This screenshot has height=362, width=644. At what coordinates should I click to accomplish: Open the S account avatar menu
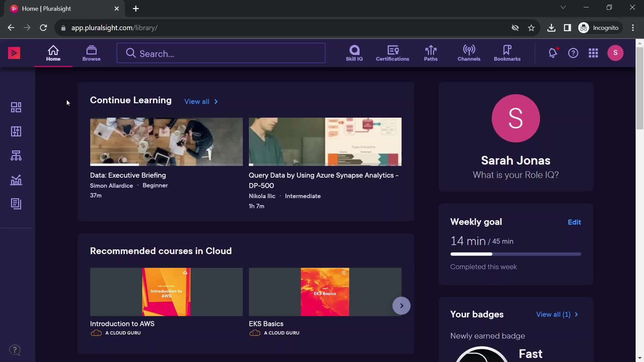[x=615, y=53]
